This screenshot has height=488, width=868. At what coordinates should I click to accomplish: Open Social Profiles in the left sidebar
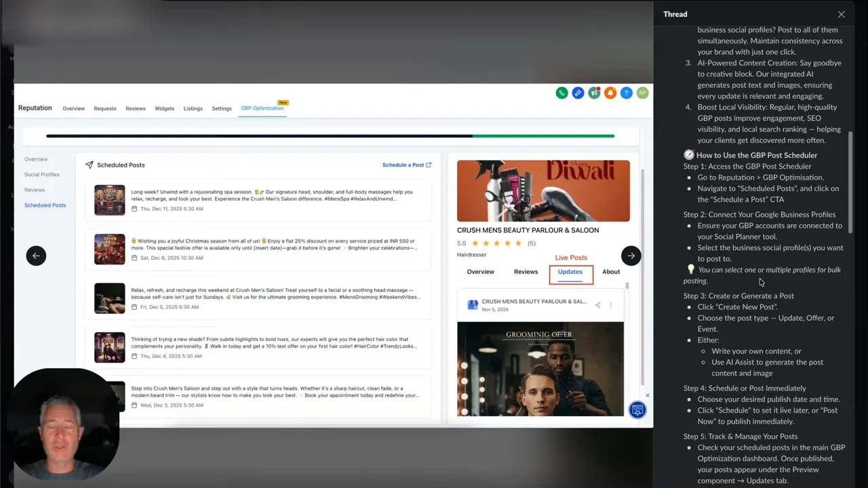tap(41, 174)
